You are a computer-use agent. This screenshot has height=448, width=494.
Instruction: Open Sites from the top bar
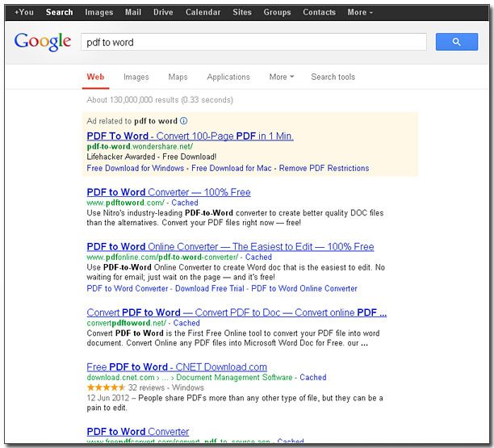242,12
